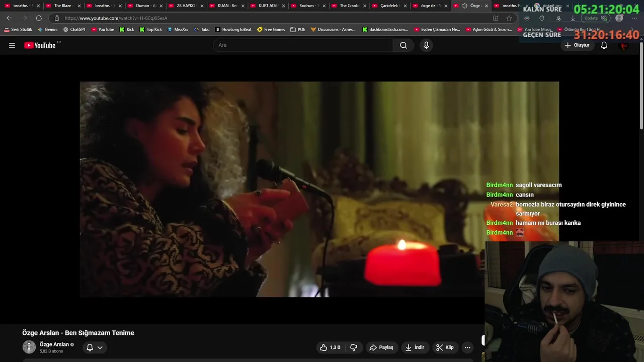Image resolution: width=644 pixels, height=362 pixels.
Task: Open the Top Kick bookmark
Action: (x=151, y=30)
